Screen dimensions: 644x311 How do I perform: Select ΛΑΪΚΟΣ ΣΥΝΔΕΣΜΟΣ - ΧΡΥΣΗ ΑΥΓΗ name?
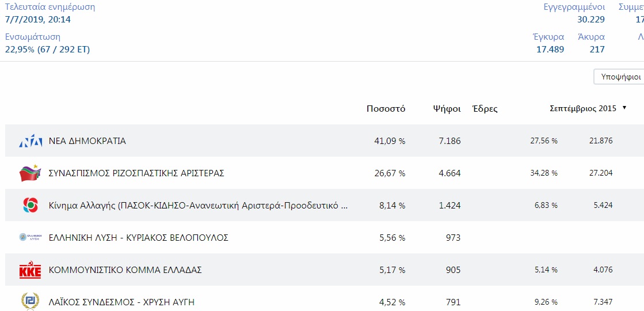click(x=121, y=302)
